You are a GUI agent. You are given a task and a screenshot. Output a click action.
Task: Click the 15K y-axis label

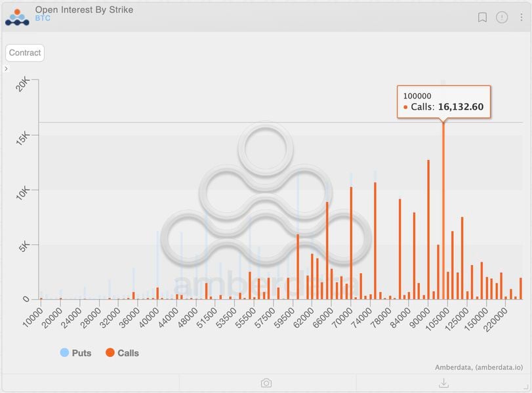click(23, 139)
